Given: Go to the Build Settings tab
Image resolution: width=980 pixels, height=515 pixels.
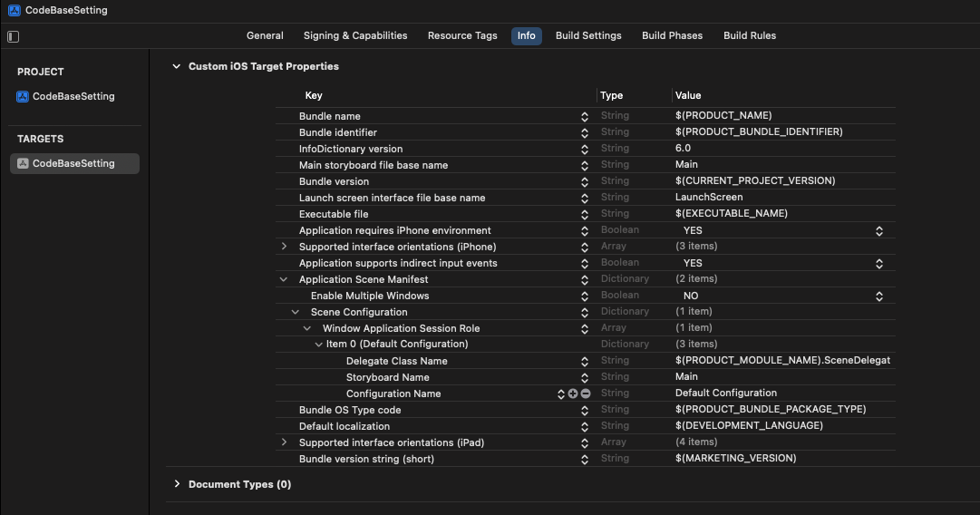Looking at the screenshot, I should [x=588, y=35].
